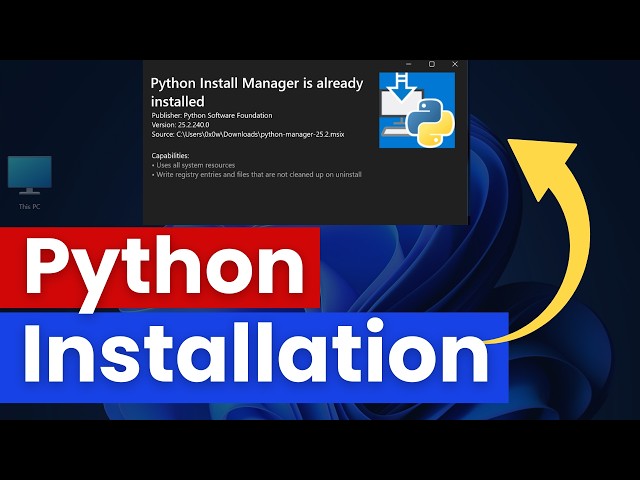
Task: Click the 'Uses all system resources' capability
Action: 193,165
